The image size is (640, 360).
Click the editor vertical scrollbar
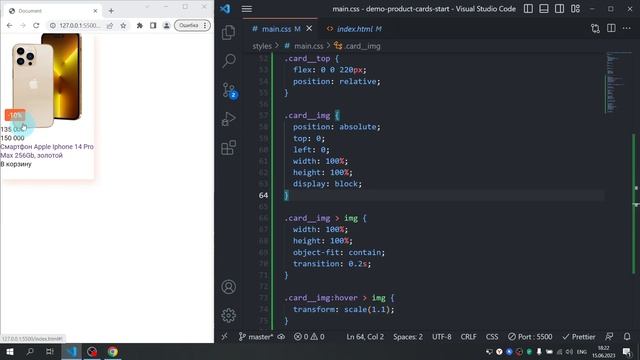tap(636, 190)
